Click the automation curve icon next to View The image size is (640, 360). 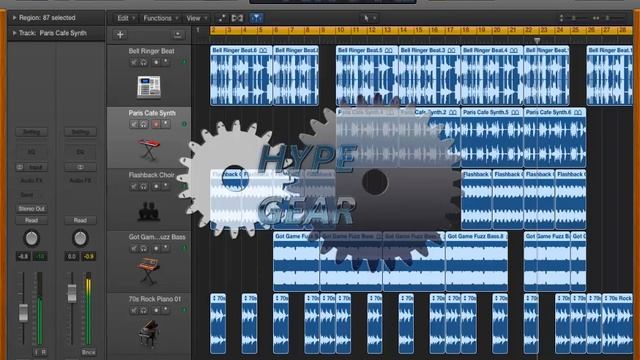coord(221,18)
